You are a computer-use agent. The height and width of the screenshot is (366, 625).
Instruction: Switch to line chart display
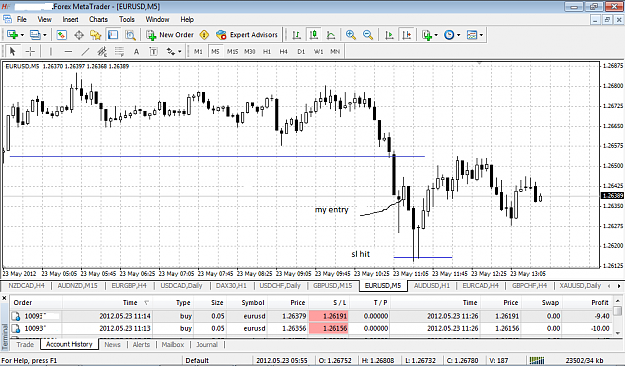331,35
